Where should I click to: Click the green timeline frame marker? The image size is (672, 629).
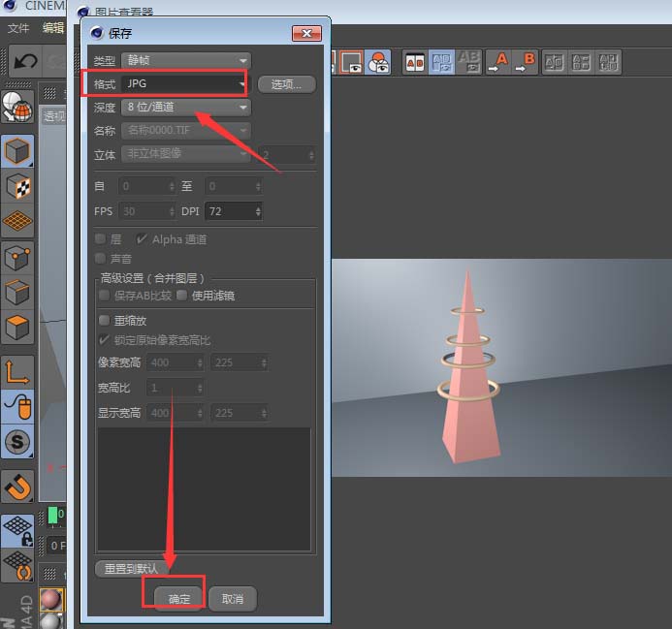52,516
